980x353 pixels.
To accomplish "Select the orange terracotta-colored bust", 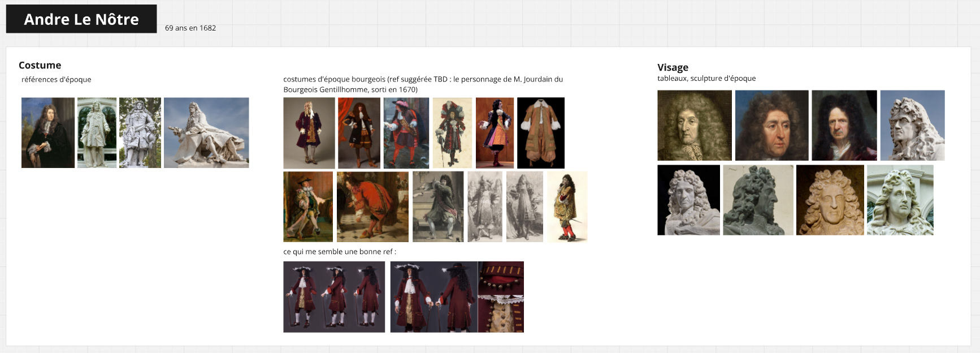I will click(830, 200).
